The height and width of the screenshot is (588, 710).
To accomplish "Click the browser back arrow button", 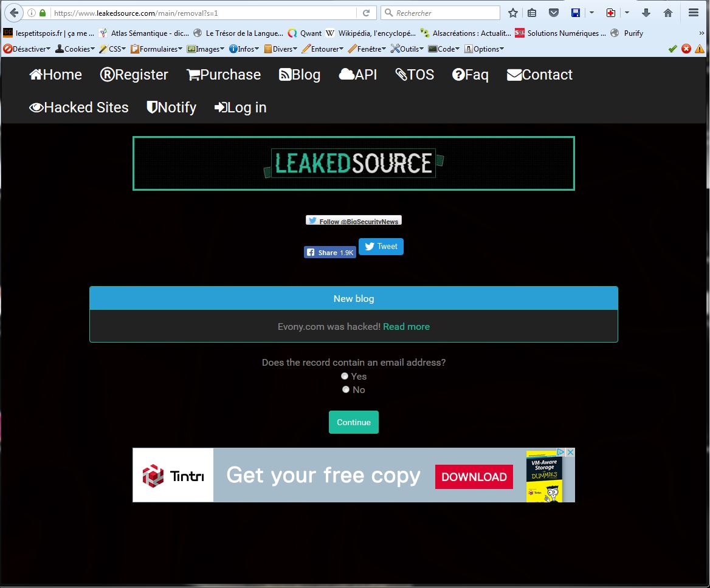I will (x=13, y=13).
